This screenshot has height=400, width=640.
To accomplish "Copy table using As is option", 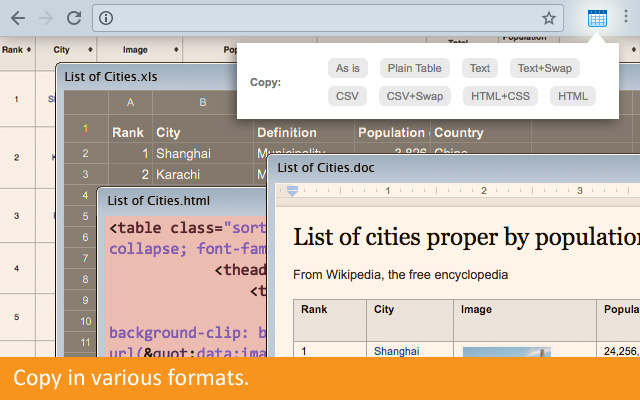I will click(x=347, y=68).
